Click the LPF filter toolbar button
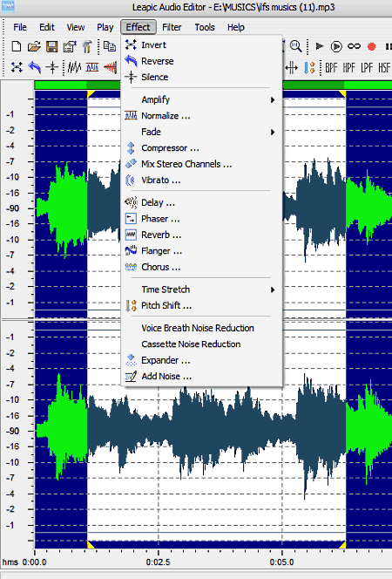Image resolution: width=392 pixels, height=579 pixels. 367,67
